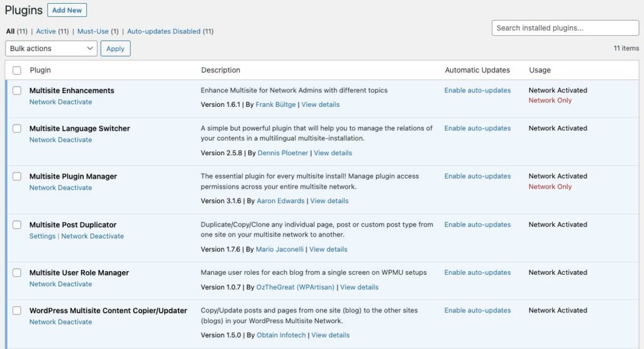Image resolution: width=644 pixels, height=349 pixels.
Task: Enable auto-updates for Multisite Plugin Manager
Action: click(478, 176)
